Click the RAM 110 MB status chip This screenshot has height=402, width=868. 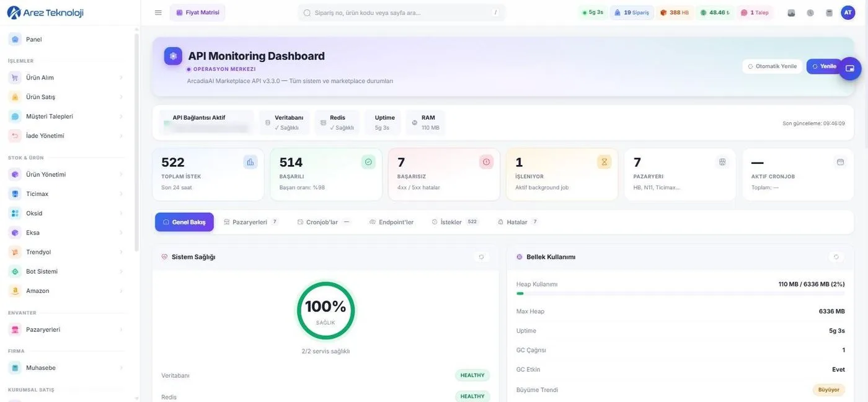click(x=425, y=122)
